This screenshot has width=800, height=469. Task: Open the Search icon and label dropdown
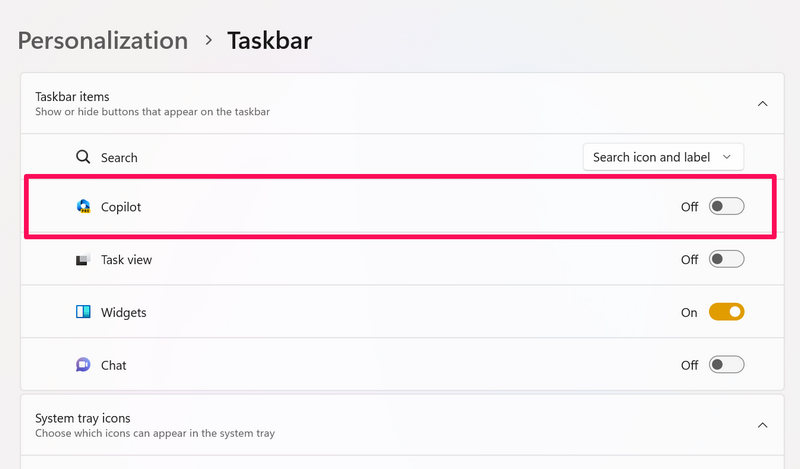coord(663,157)
